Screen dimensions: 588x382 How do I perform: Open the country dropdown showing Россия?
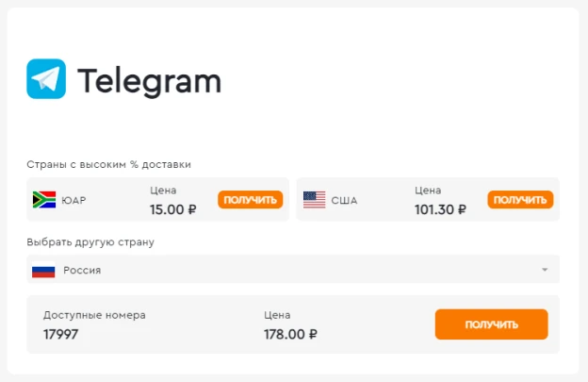pyautogui.click(x=293, y=269)
